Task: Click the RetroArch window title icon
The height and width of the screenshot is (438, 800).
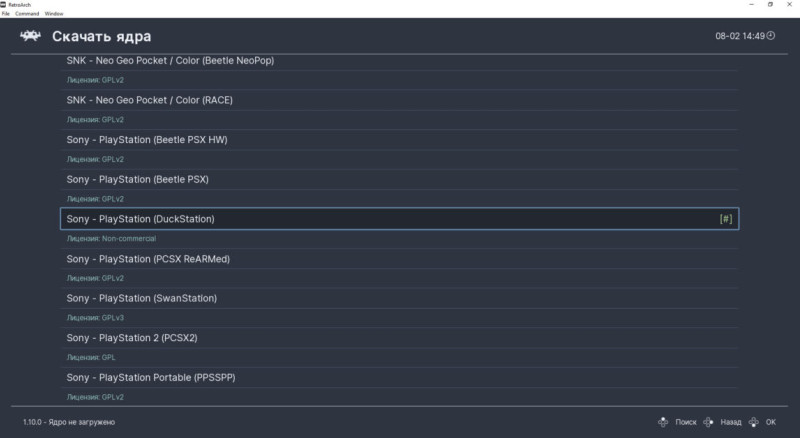Action: pyautogui.click(x=3, y=5)
